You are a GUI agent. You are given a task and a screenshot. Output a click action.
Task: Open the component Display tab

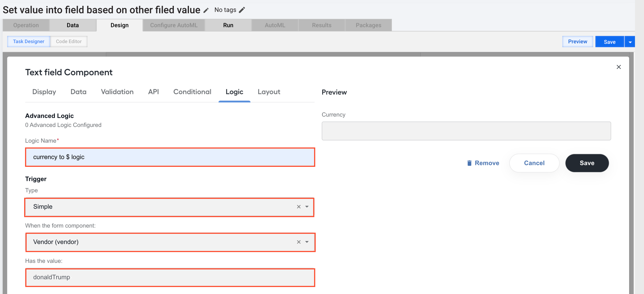click(44, 92)
